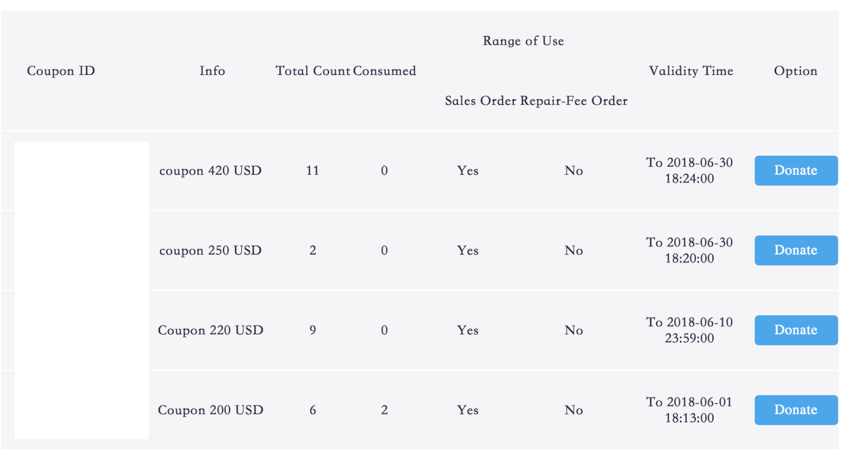Click the No value under Repair-Fee Order for Coupon 200
The height and width of the screenshot is (465, 868).
pos(573,410)
